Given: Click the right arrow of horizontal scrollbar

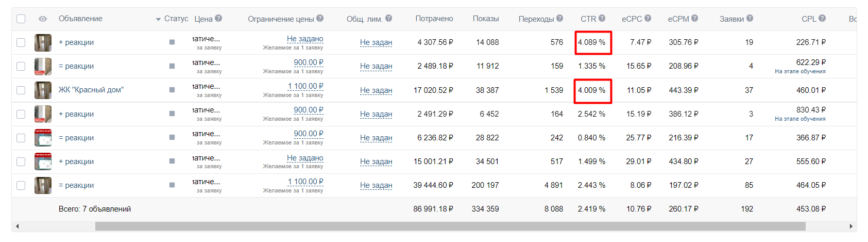Looking at the screenshot, I should (850, 227).
